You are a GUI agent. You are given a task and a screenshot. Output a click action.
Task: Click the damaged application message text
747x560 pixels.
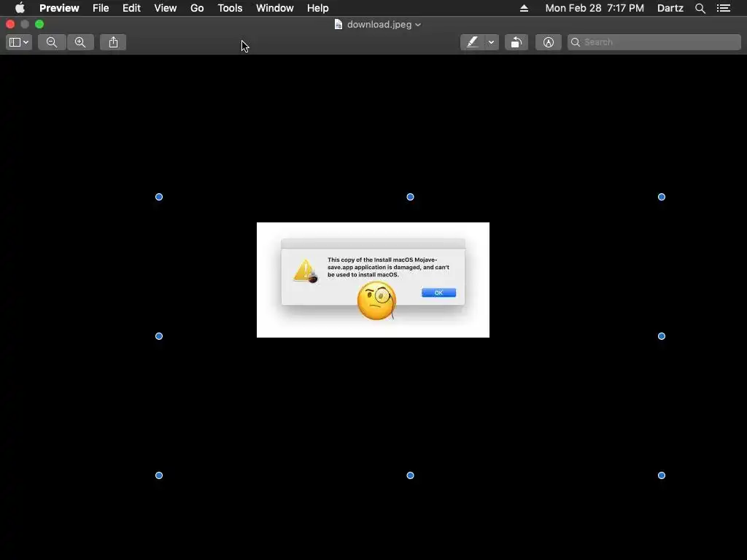click(x=388, y=267)
